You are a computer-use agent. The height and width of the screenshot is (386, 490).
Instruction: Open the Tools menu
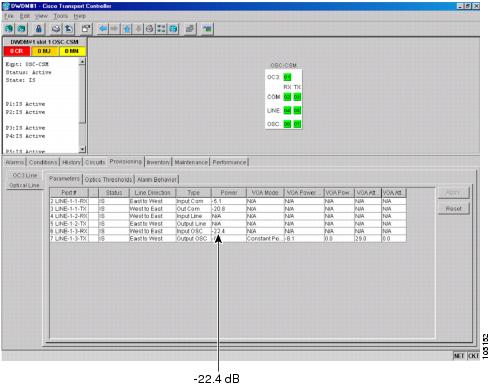coord(61,16)
